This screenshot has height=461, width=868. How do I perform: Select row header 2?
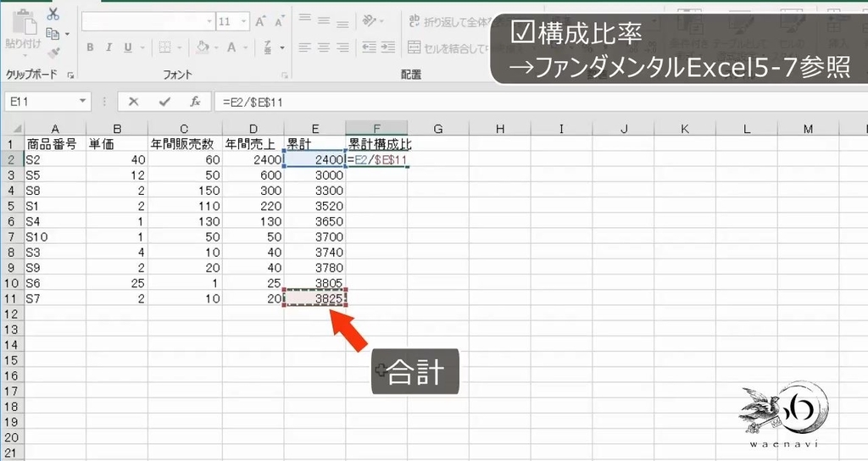click(12, 160)
